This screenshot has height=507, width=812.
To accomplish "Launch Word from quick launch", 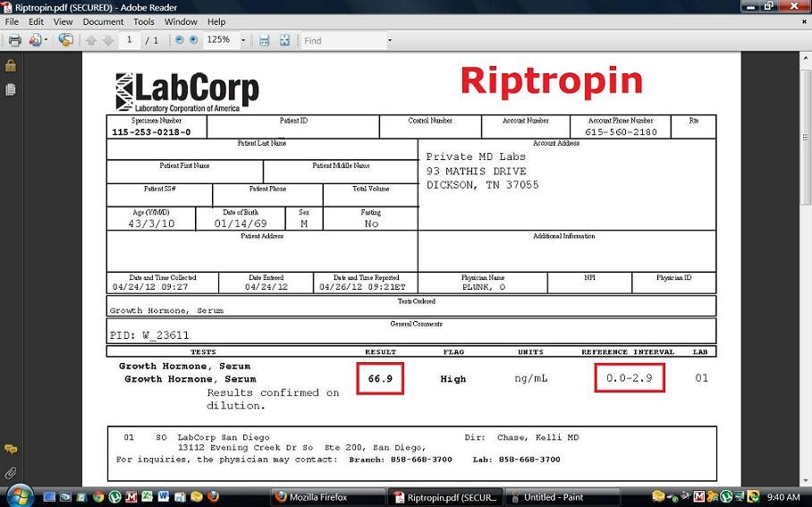I will pyautogui.click(x=163, y=497).
